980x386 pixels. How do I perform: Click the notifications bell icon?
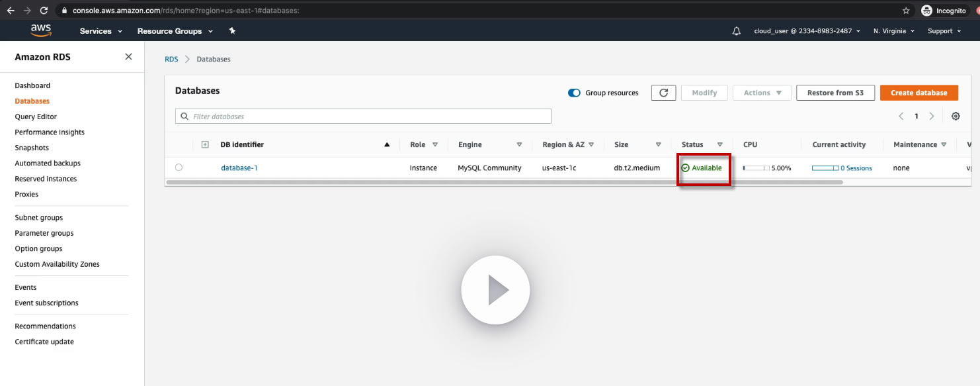click(x=736, y=31)
